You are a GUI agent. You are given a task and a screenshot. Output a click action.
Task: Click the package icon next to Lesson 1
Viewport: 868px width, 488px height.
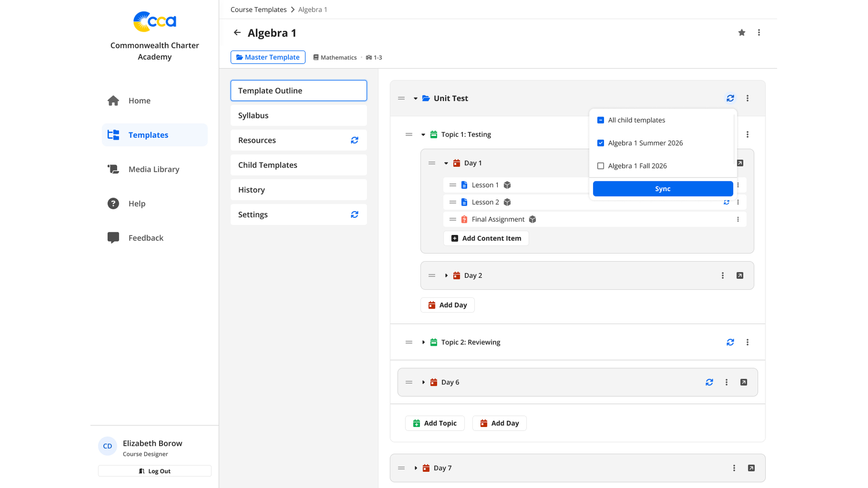tap(507, 185)
